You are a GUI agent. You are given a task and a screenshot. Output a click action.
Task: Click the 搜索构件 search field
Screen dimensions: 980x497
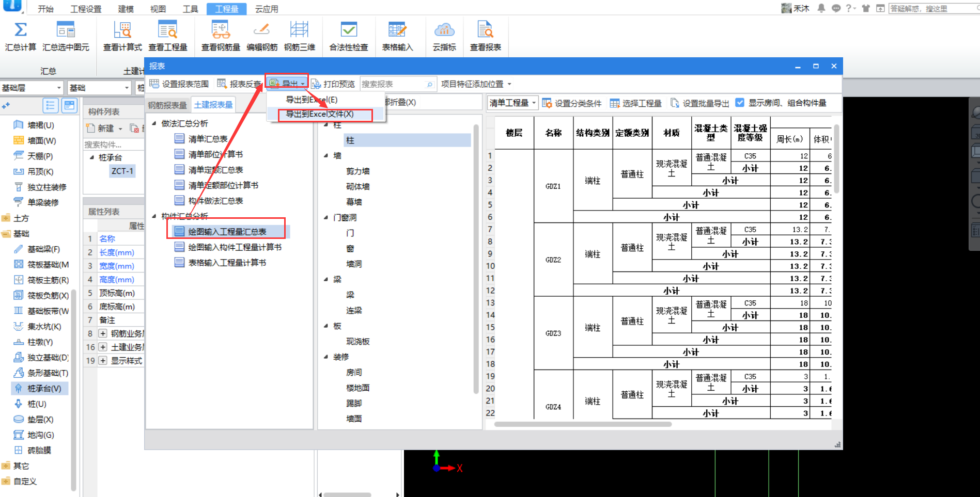[x=114, y=144]
